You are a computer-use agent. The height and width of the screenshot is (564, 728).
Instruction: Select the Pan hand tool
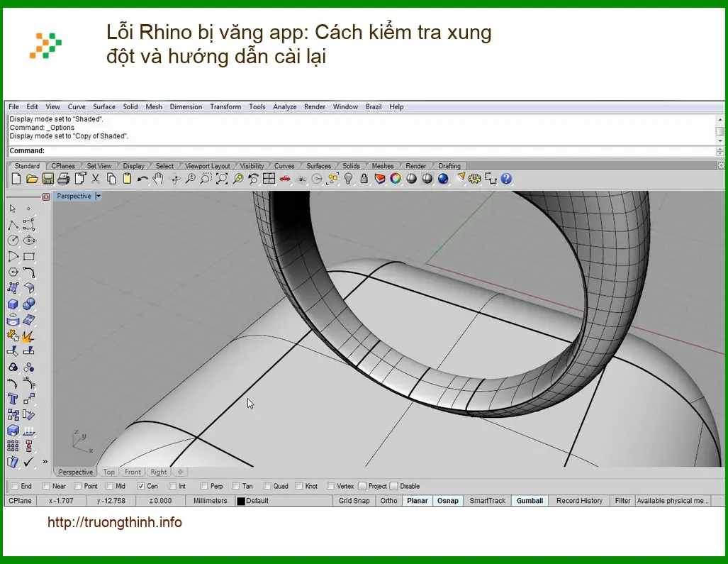point(158,179)
